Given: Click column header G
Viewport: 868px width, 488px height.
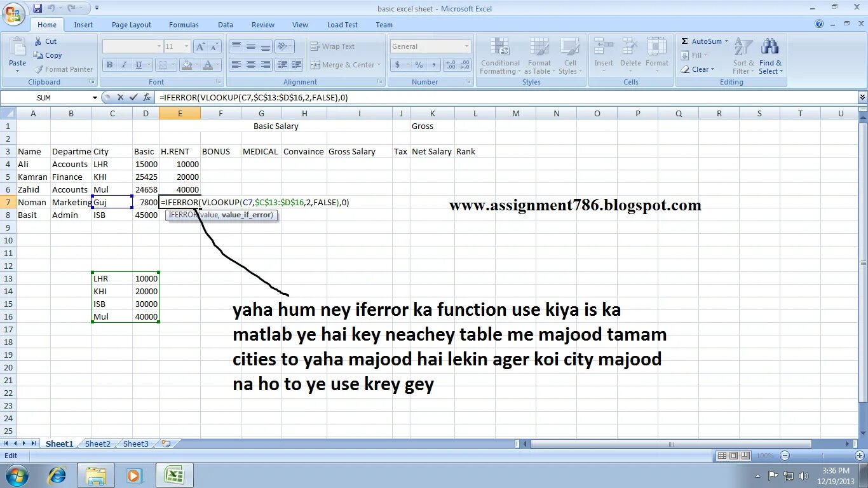Looking at the screenshot, I should [261, 113].
